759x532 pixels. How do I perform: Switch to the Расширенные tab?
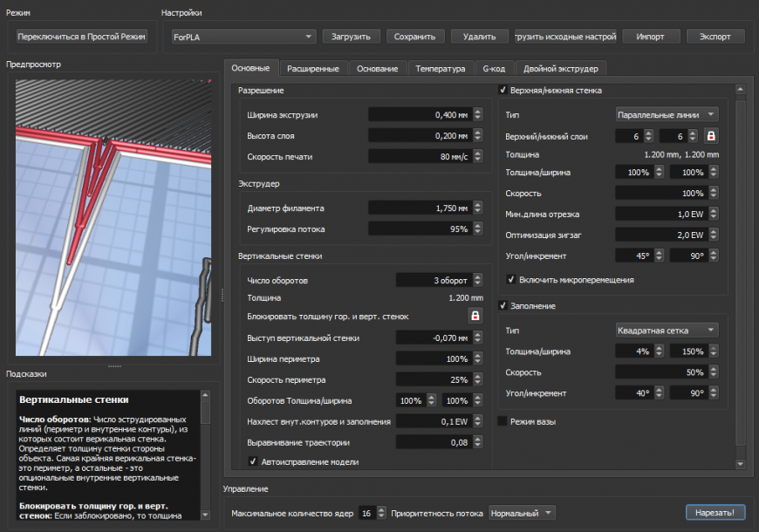coord(313,69)
